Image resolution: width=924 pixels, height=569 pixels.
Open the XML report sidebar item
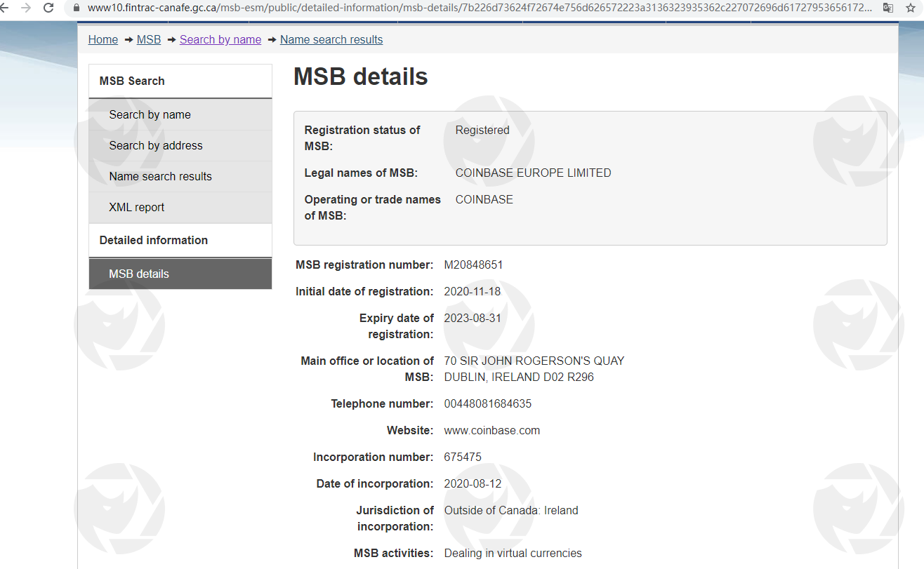click(137, 207)
